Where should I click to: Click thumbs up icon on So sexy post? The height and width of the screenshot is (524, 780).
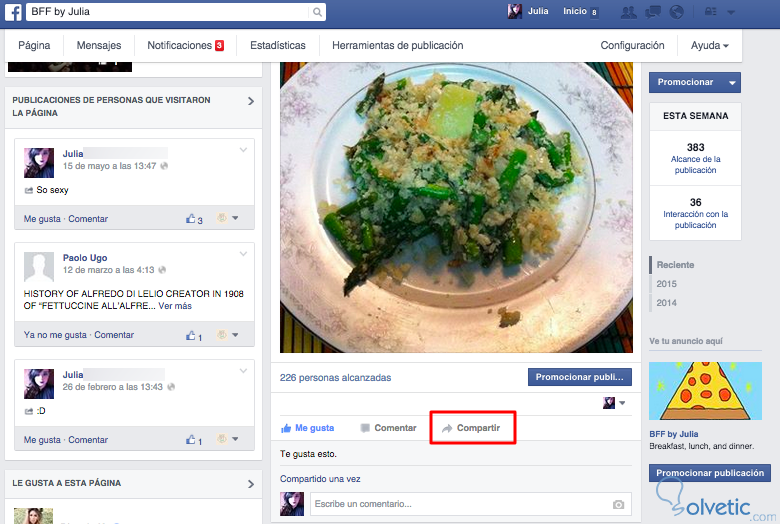coord(191,218)
